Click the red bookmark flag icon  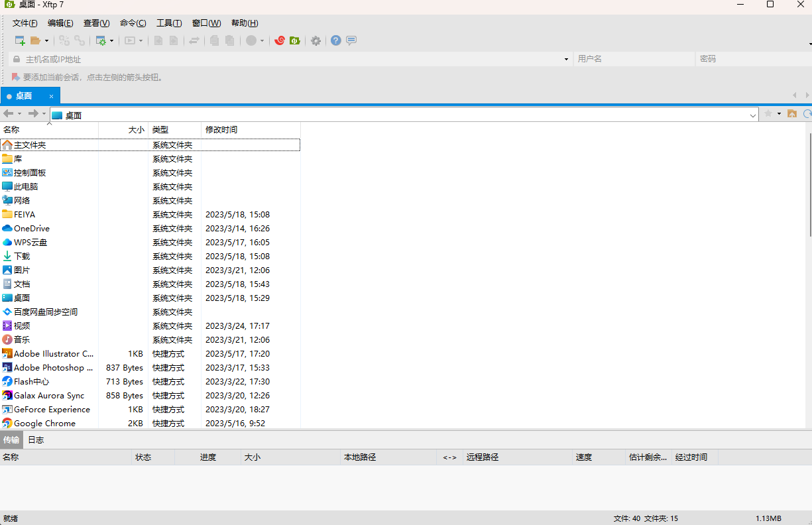[x=16, y=77]
